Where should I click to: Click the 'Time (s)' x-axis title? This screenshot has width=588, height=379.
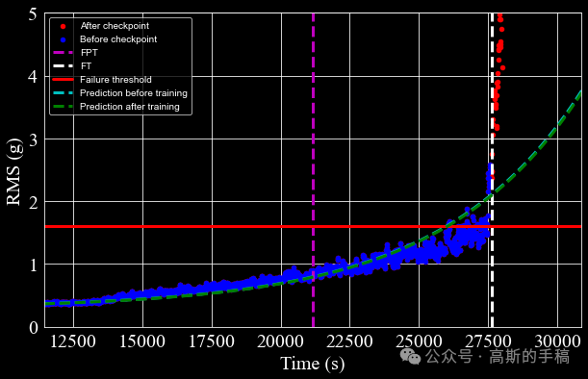tap(313, 364)
